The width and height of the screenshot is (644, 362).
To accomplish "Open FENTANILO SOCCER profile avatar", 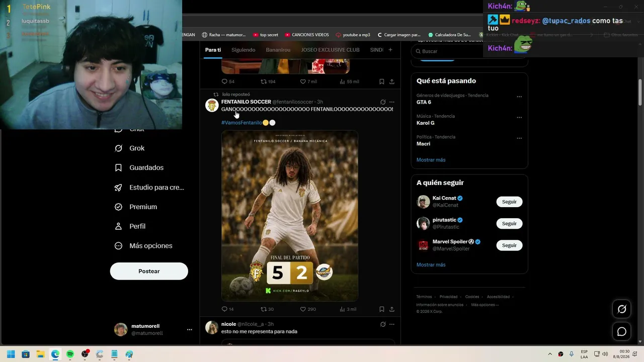I will (212, 105).
